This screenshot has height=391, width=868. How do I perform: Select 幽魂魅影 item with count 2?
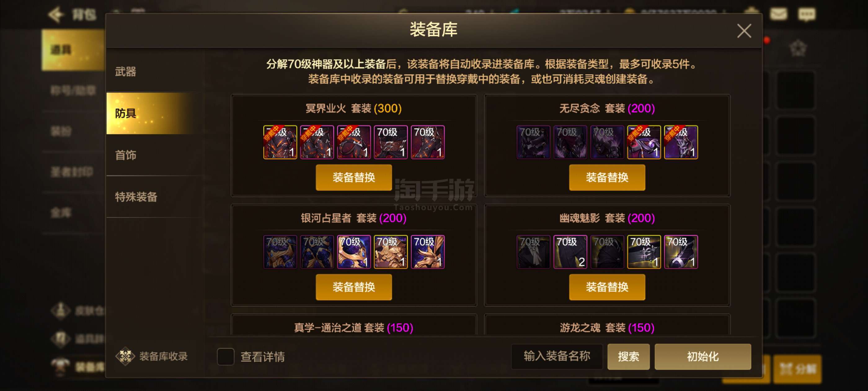click(570, 252)
